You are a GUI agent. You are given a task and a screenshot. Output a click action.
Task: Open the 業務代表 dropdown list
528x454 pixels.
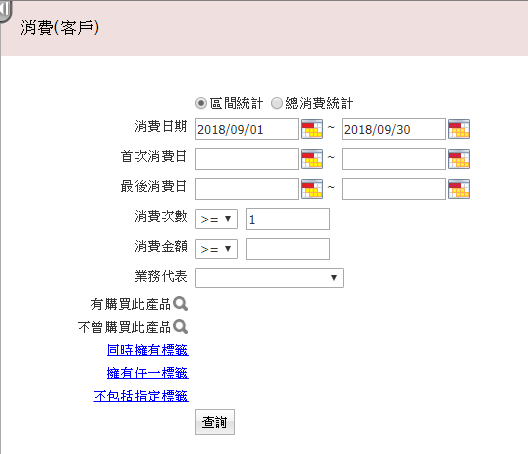click(269, 278)
